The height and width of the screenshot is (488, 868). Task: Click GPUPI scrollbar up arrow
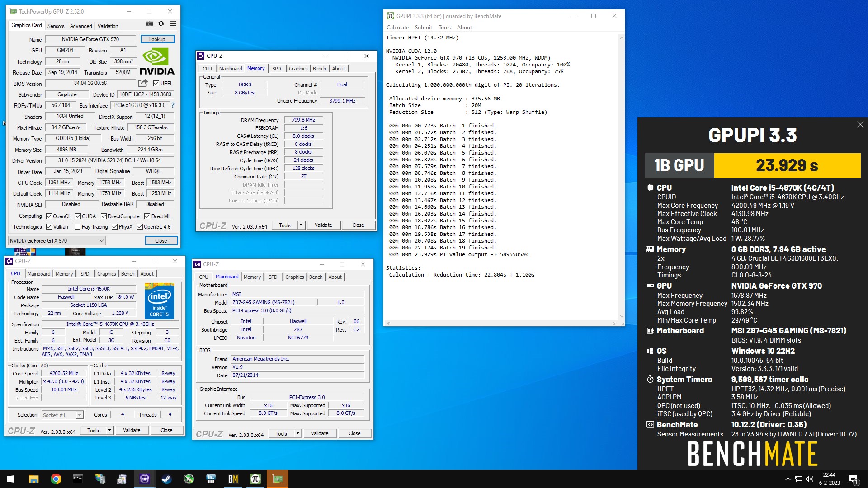(621, 38)
